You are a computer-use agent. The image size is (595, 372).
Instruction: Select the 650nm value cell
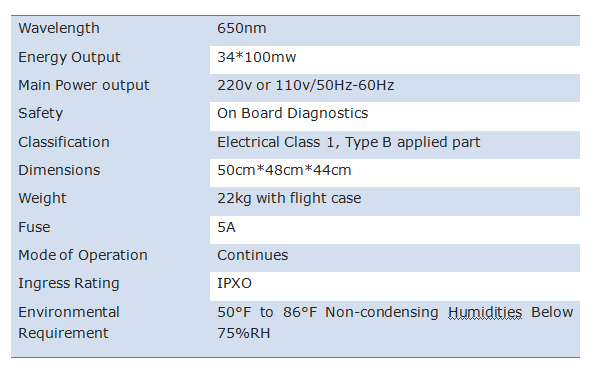pyautogui.click(x=395, y=31)
